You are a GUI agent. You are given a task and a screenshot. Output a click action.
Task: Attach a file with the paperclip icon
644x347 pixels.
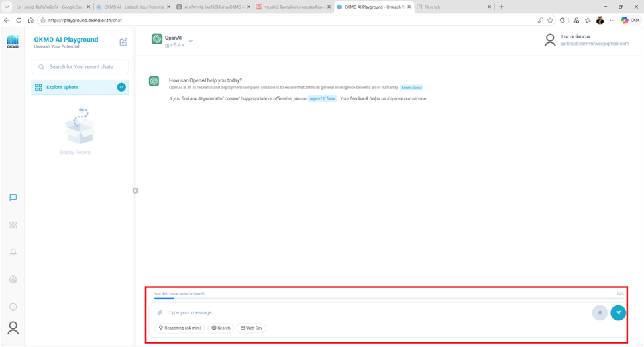coord(160,313)
